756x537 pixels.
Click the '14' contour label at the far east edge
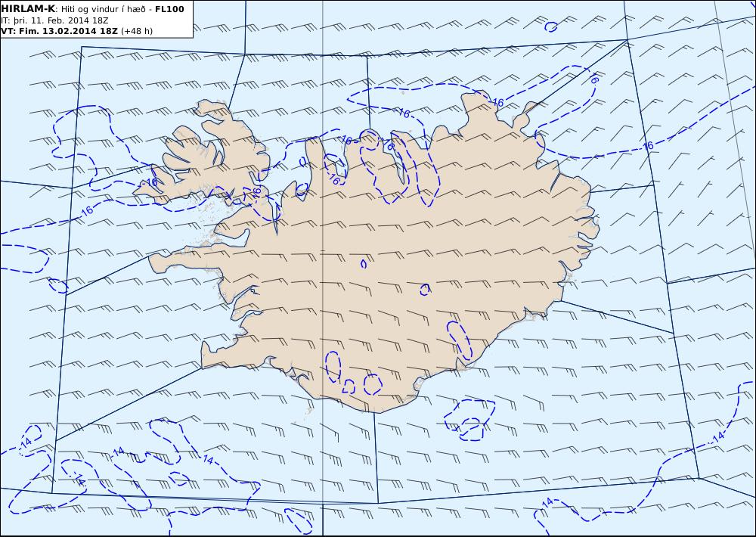click(718, 436)
